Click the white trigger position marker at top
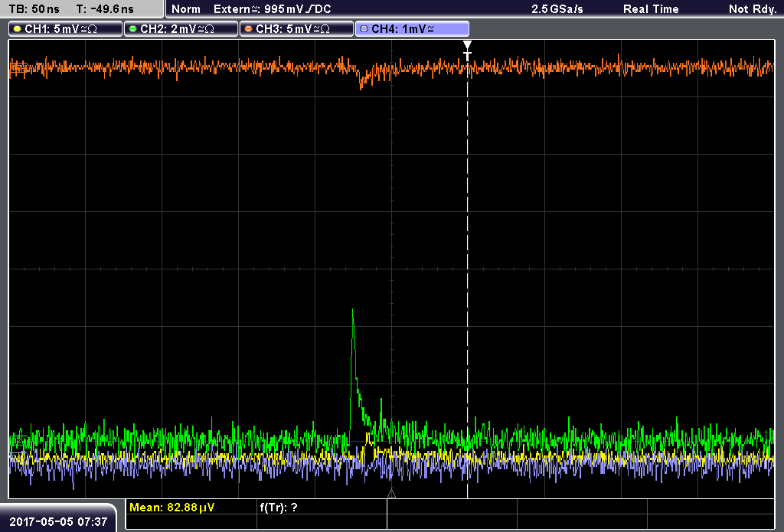 (x=467, y=51)
